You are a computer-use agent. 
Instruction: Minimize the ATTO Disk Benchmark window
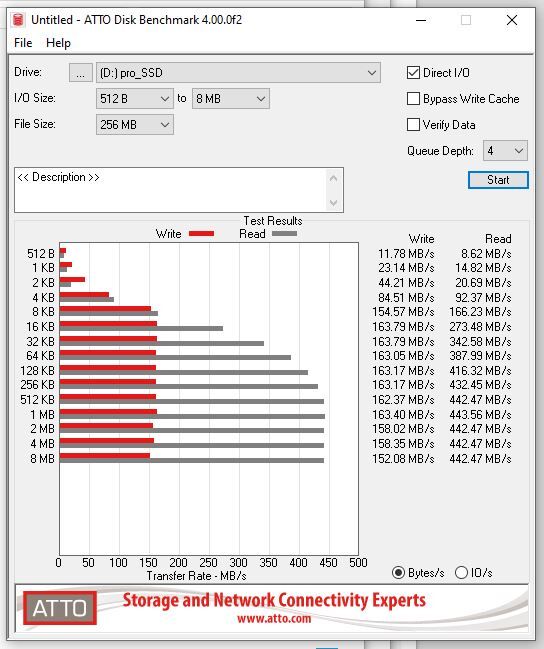tap(421, 20)
